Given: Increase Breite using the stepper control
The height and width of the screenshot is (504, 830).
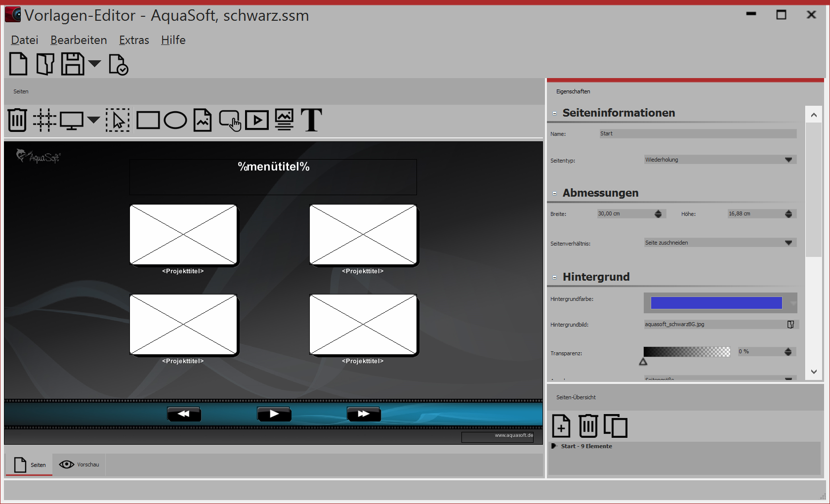Looking at the screenshot, I should pyautogui.click(x=658, y=211).
